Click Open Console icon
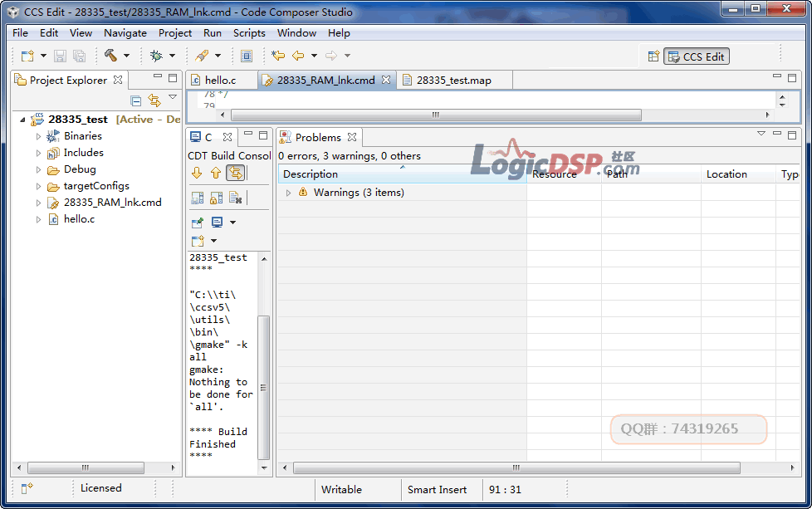 (198, 241)
